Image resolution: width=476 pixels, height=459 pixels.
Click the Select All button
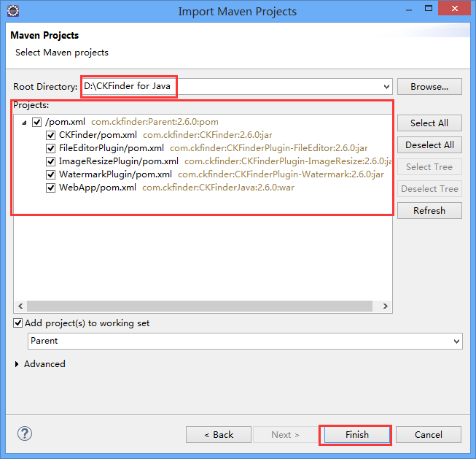[x=429, y=123]
